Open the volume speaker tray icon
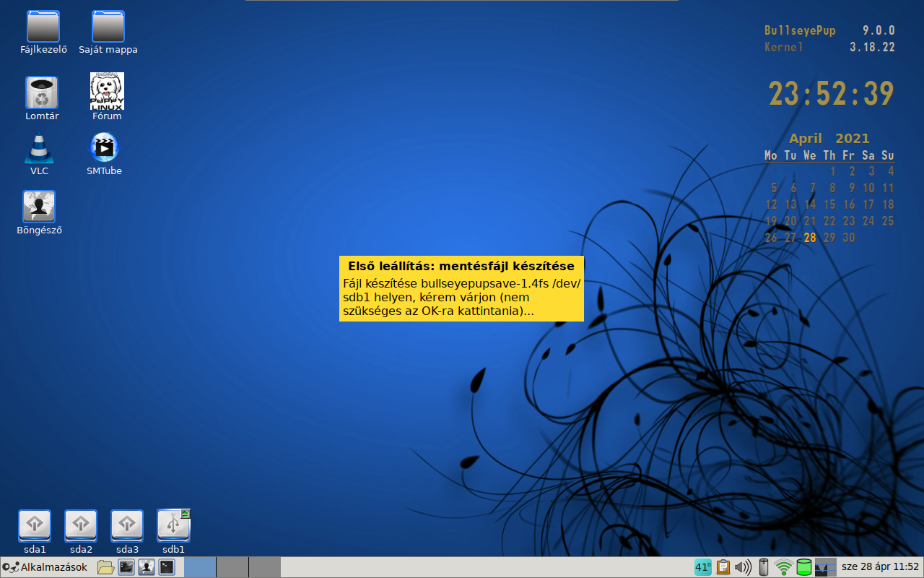Viewport: 924px width, 578px height. click(743, 567)
